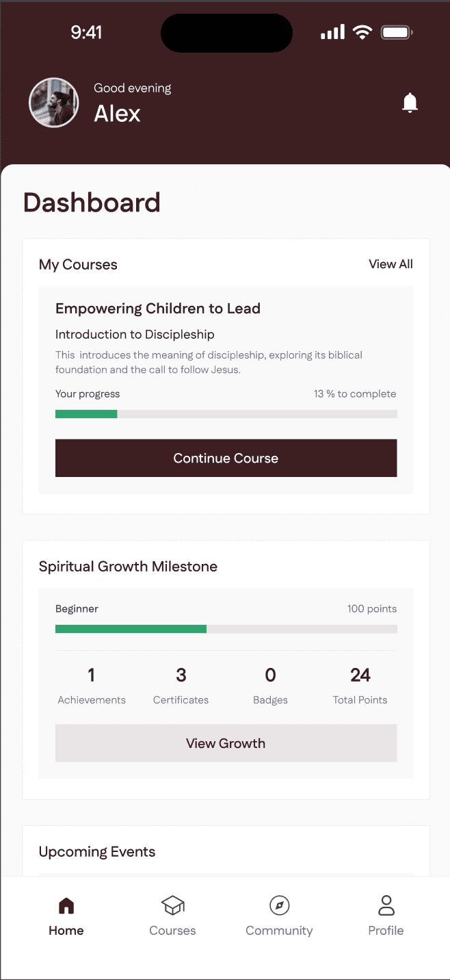This screenshot has height=980, width=450.
Task: Click the View Growth button
Action: pos(226,743)
